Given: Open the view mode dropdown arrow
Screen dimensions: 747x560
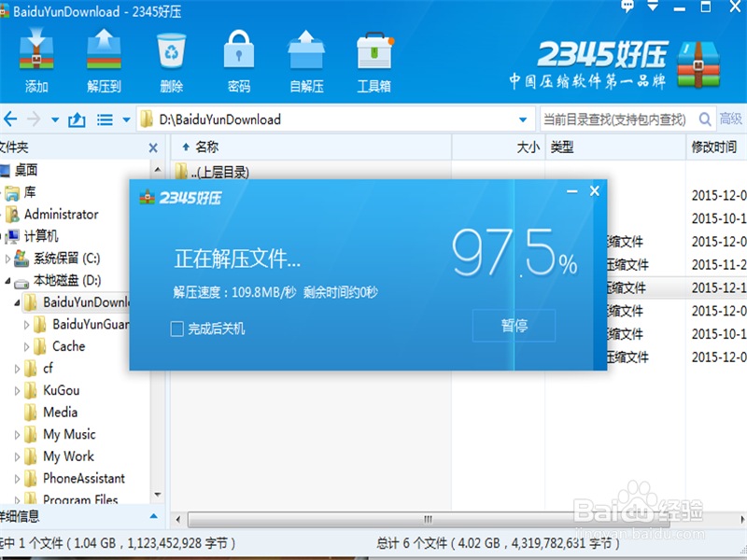Looking at the screenshot, I should 126,119.
